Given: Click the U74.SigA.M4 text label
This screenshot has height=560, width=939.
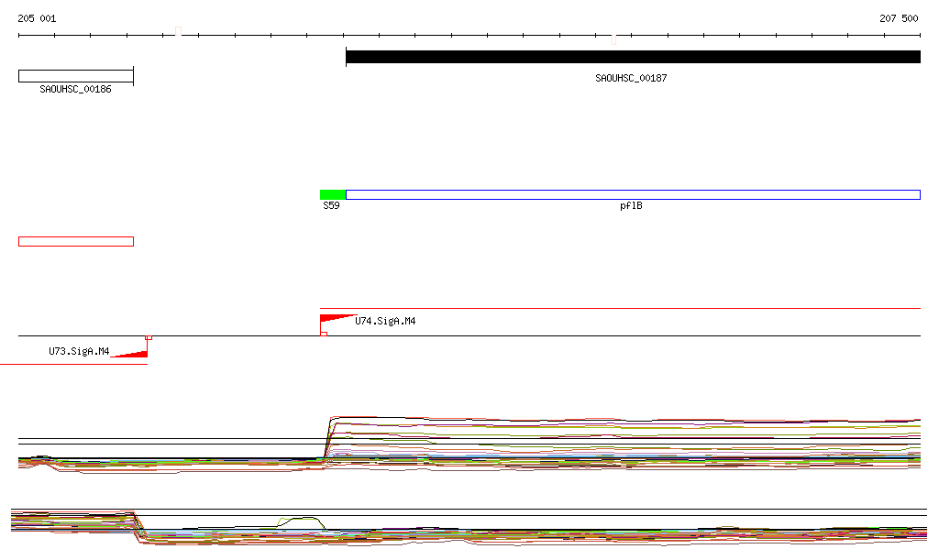Looking at the screenshot, I should point(385,322).
